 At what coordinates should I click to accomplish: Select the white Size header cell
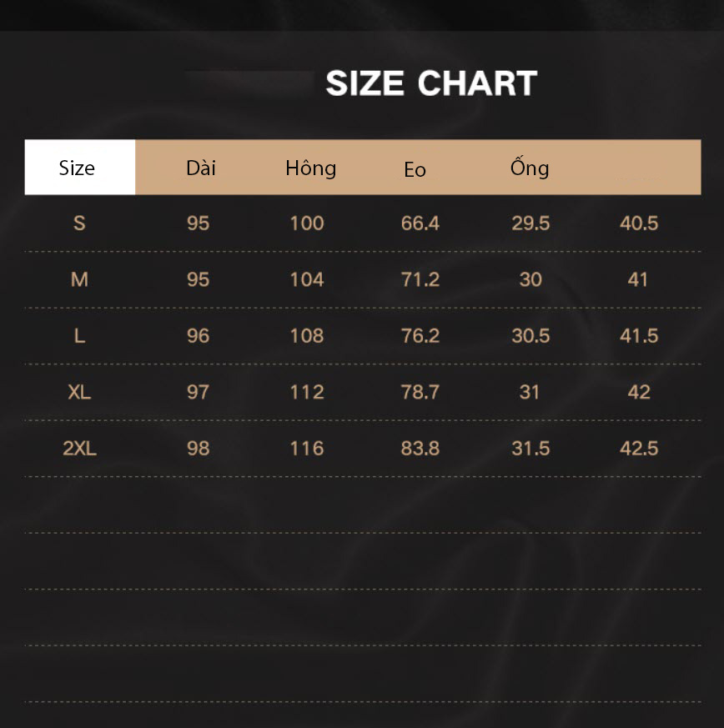click(x=80, y=167)
